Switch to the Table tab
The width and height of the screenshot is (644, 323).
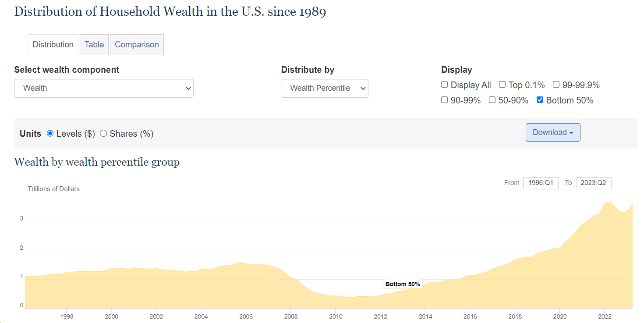point(94,45)
